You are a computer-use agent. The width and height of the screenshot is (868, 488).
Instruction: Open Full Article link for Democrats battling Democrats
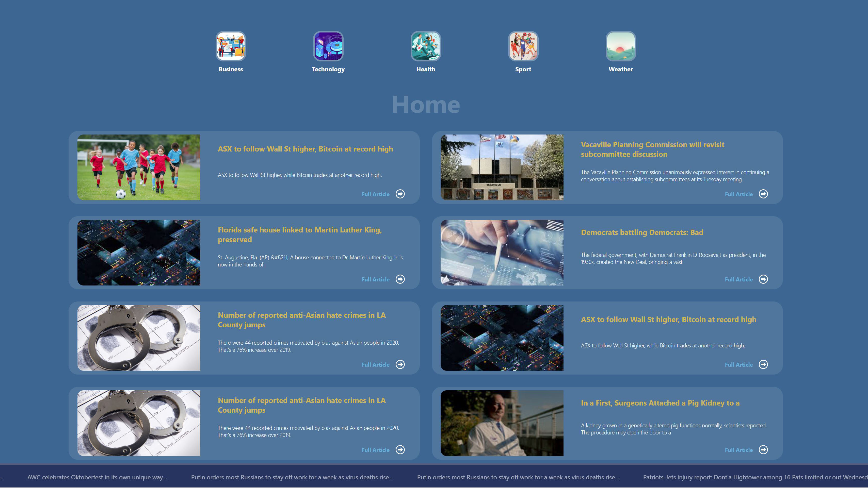point(738,280)
